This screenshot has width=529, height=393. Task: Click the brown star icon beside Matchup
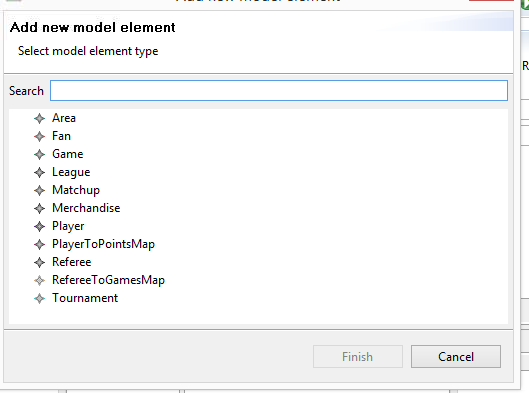click(x=39, y=190)
